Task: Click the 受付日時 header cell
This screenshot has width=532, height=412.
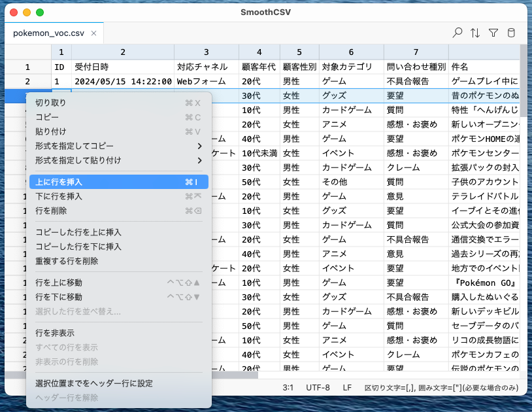Action: pyautogui.click(x=123, y=67)
